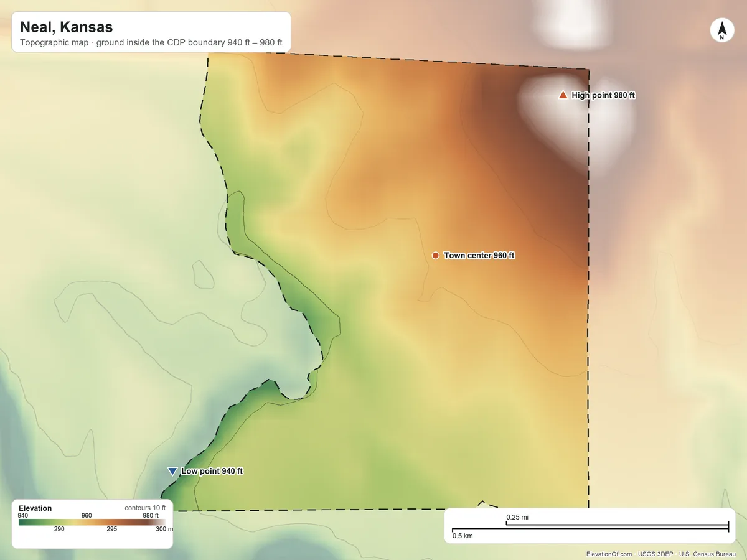Screen dimensions: 747x560
Task: Click the '0.5 km' scale label
Action: (463, 536)
